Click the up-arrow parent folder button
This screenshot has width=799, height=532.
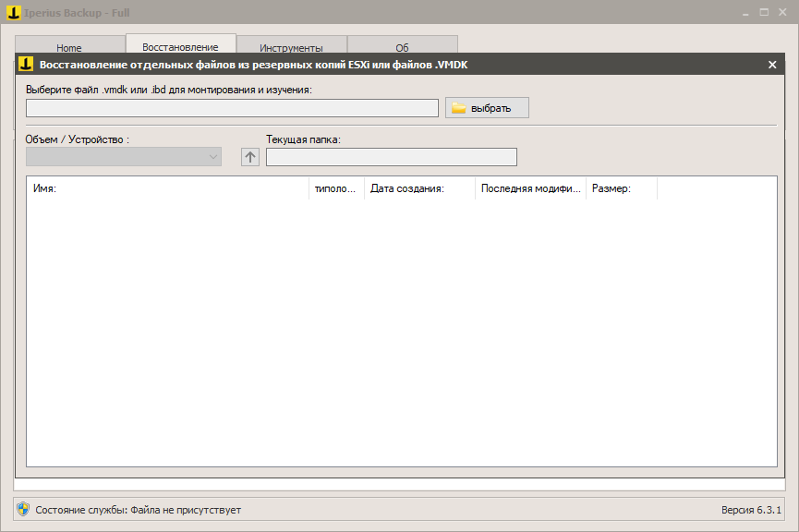coord(250,157)
